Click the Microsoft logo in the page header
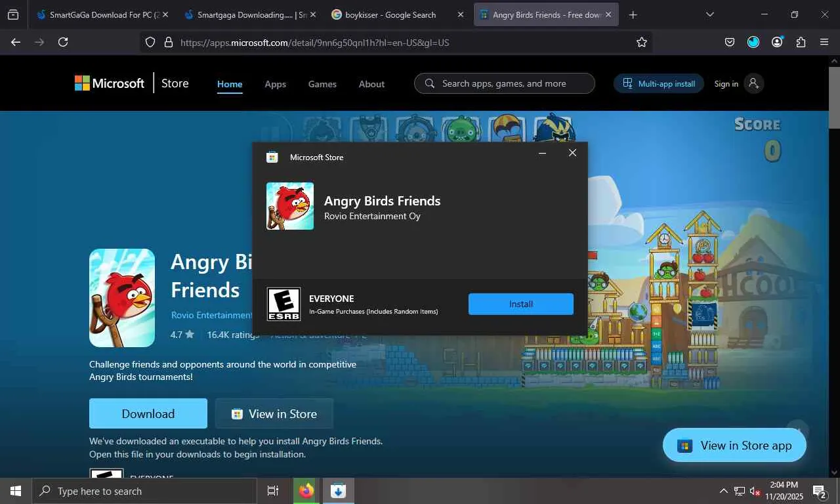The image size is (840, 504). coord(110,83)
